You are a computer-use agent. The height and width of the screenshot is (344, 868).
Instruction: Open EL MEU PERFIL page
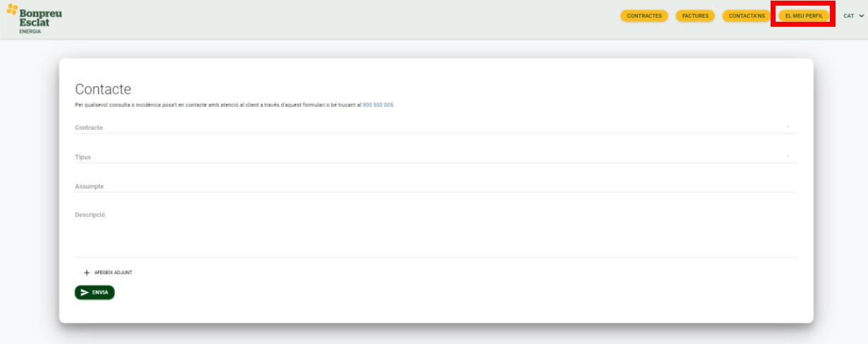point(804,16)
